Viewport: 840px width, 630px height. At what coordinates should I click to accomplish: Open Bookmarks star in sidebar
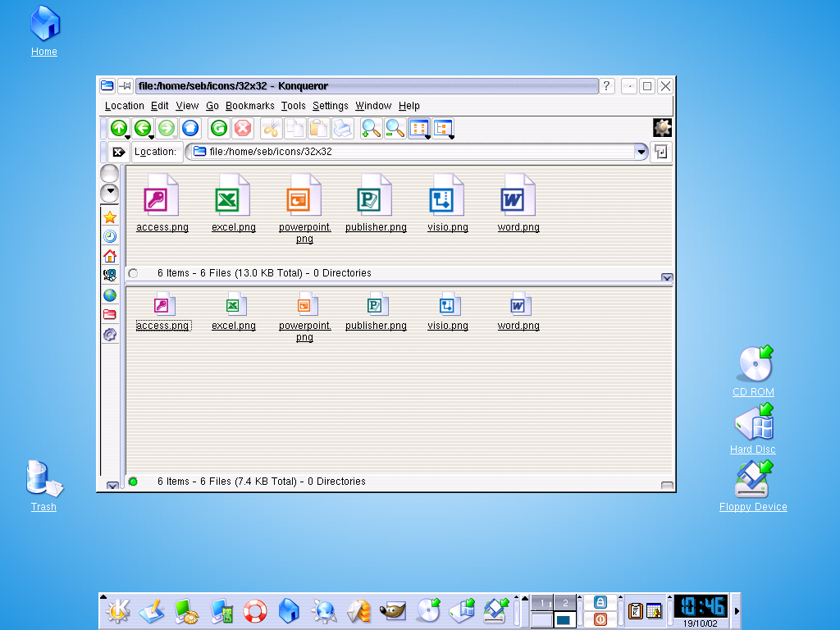(x=110, y=217)
